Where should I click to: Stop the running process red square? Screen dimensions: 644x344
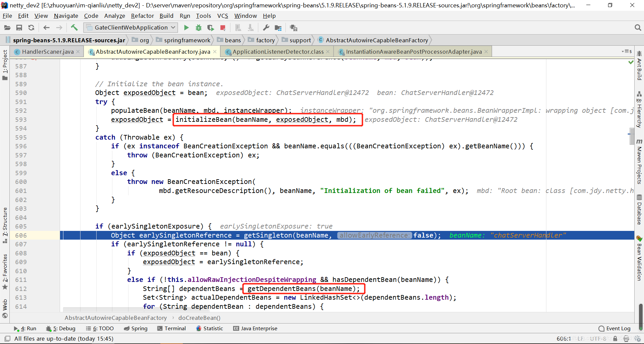coord(223,28)
